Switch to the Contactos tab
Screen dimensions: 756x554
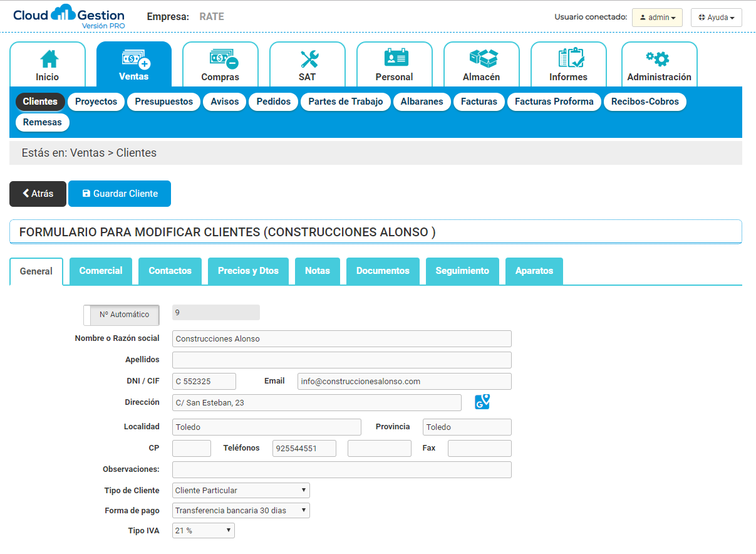[170, 271]
